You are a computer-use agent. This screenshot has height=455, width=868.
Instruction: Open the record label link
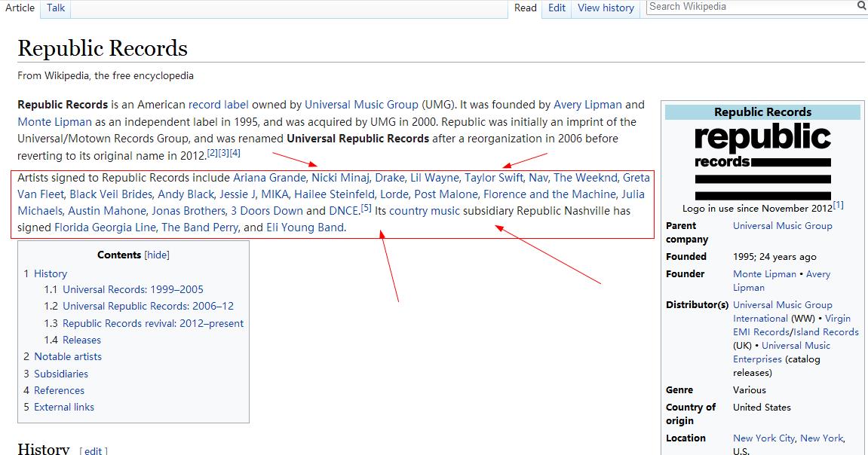(219, 105)
